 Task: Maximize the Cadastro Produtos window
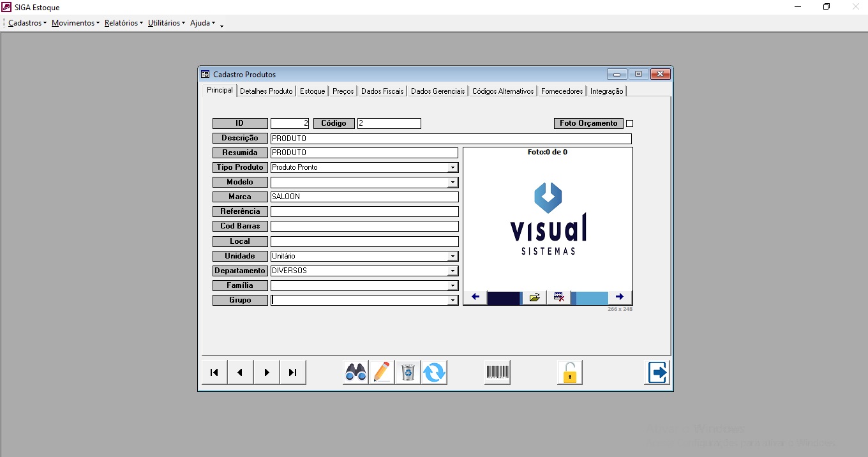tap(638, 74)
